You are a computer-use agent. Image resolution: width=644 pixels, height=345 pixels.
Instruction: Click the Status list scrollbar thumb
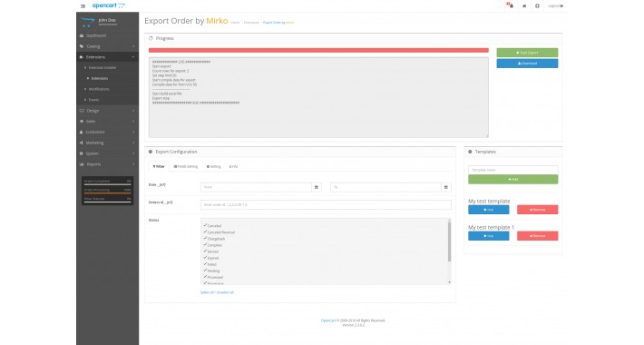pos(449,241)
